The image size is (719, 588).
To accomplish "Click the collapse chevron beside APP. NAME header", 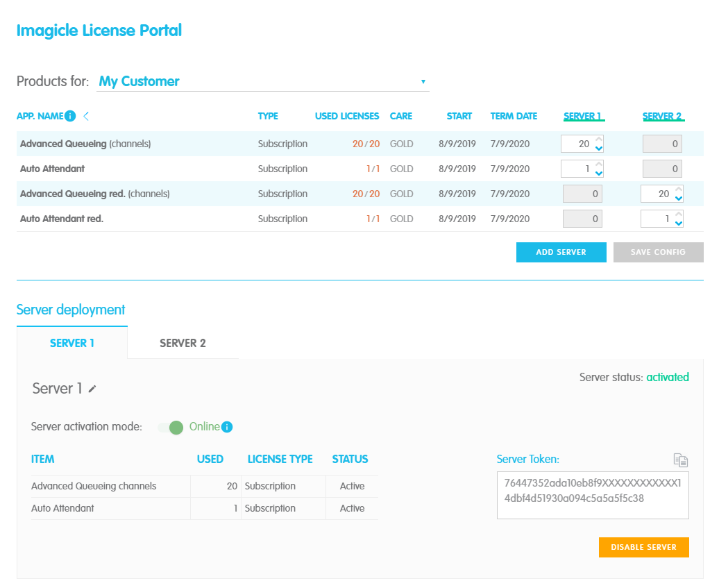I will [x=86, y=116].
